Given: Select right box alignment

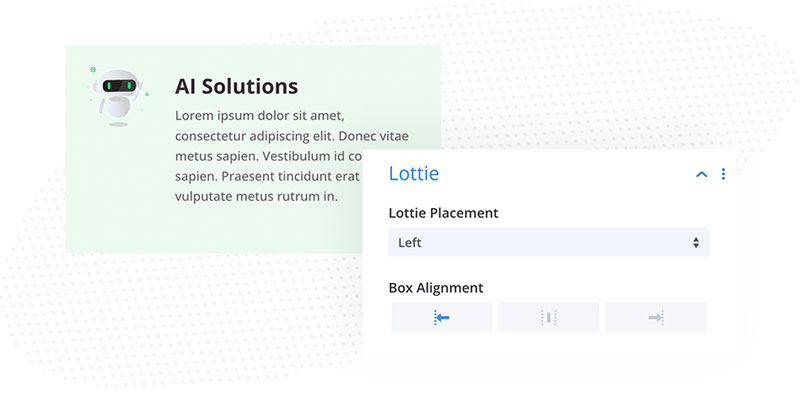Looking at the screenshot, I should pos(656,317).
